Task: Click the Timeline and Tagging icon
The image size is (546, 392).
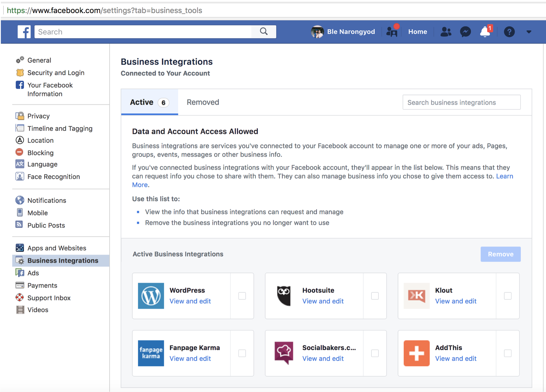Action: 20,128
